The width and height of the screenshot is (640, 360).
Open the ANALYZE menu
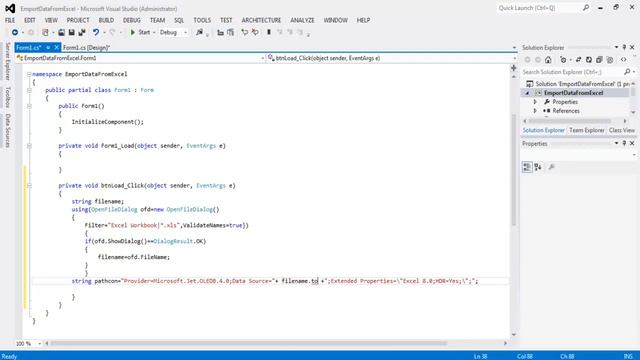302,20
